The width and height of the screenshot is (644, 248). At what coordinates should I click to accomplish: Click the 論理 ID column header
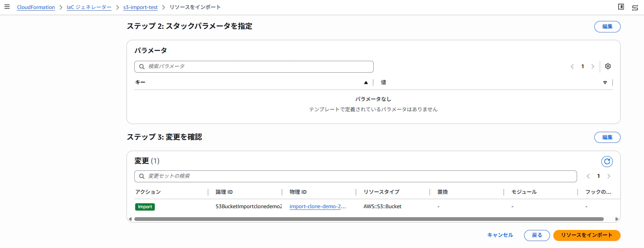(x=224, y=192)
